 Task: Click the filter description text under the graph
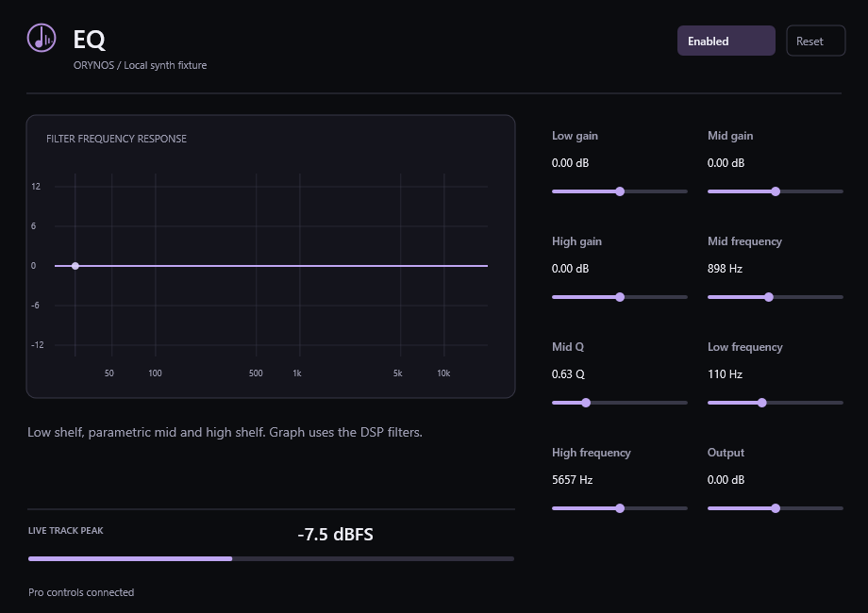pyautogui.click(x=225, y=433)
